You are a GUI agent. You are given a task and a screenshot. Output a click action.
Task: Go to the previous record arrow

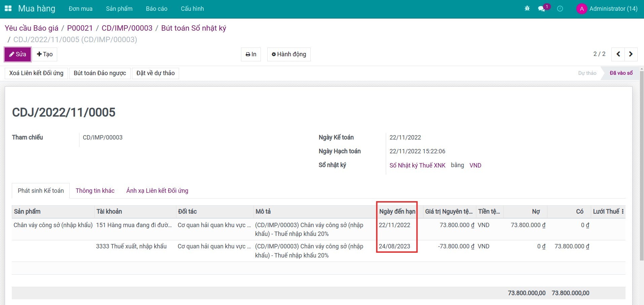point(618,54)
